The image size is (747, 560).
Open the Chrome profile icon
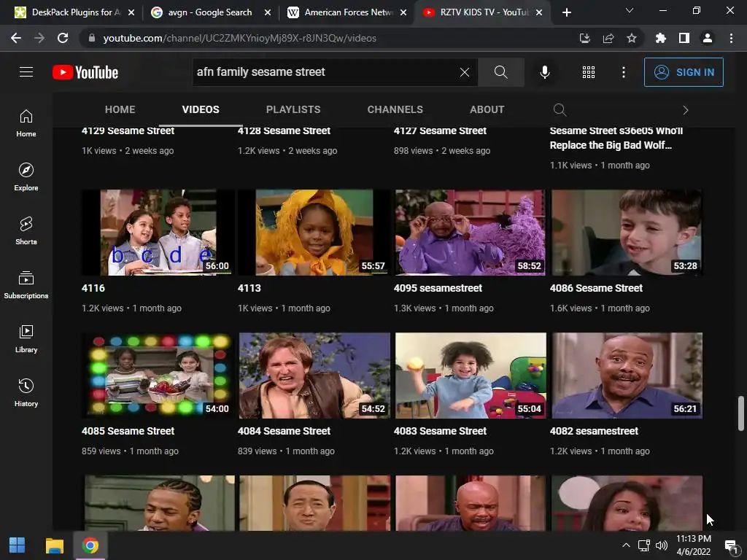click(708, 38)
